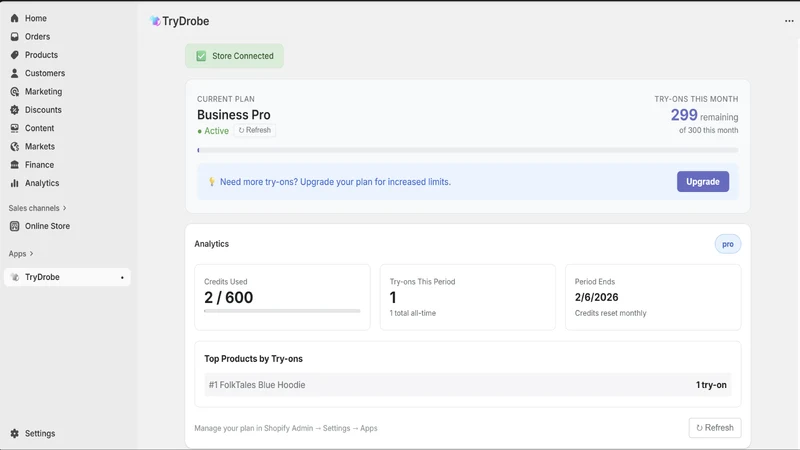Click the pin dot beside TryDrobe

(x=122, y=278)
